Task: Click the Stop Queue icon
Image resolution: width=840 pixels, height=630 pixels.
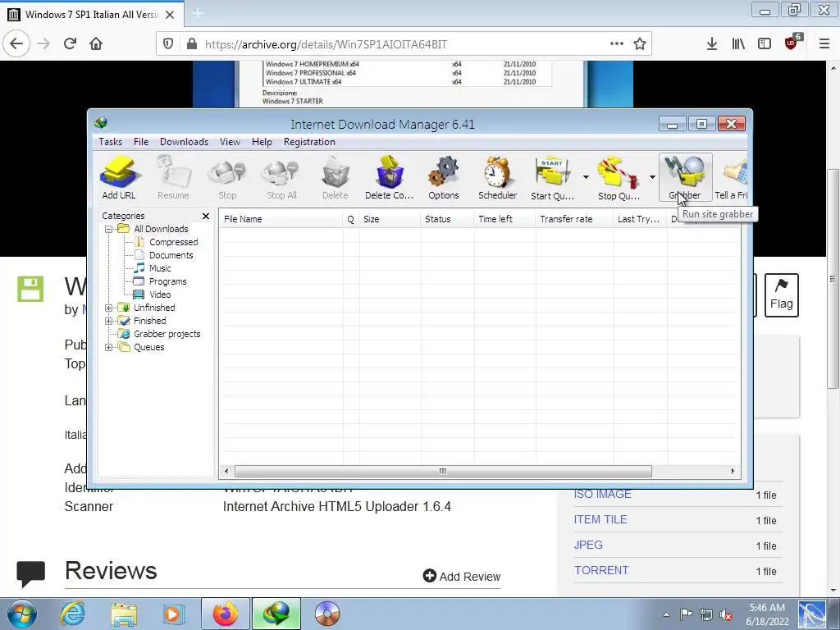Action: pos(619,177)
